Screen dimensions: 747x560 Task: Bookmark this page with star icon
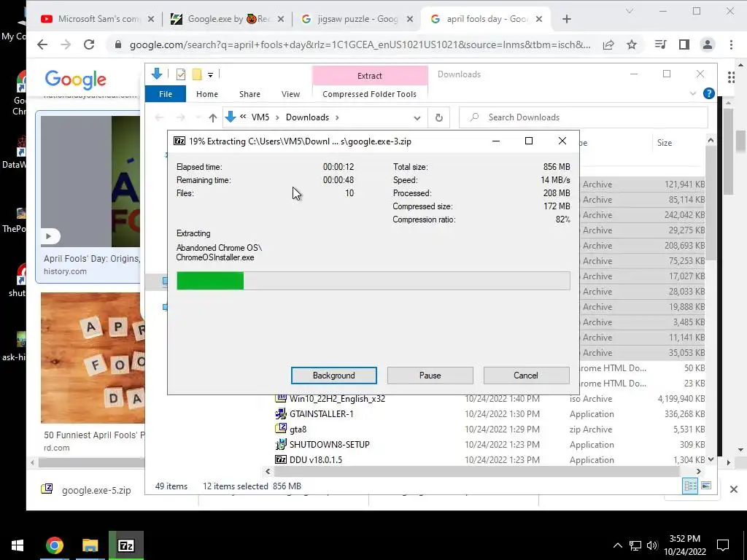(632, 44)
